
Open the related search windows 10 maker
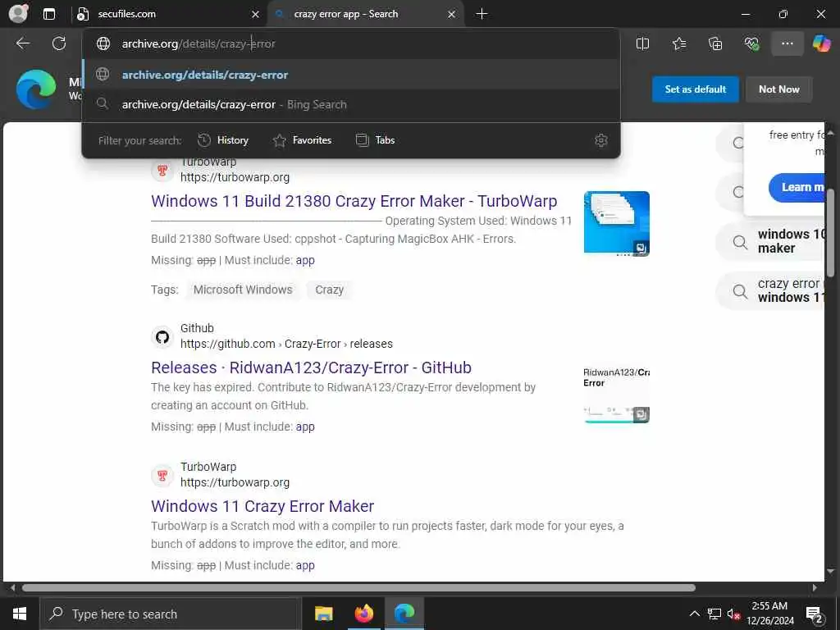tap(771, 242)
